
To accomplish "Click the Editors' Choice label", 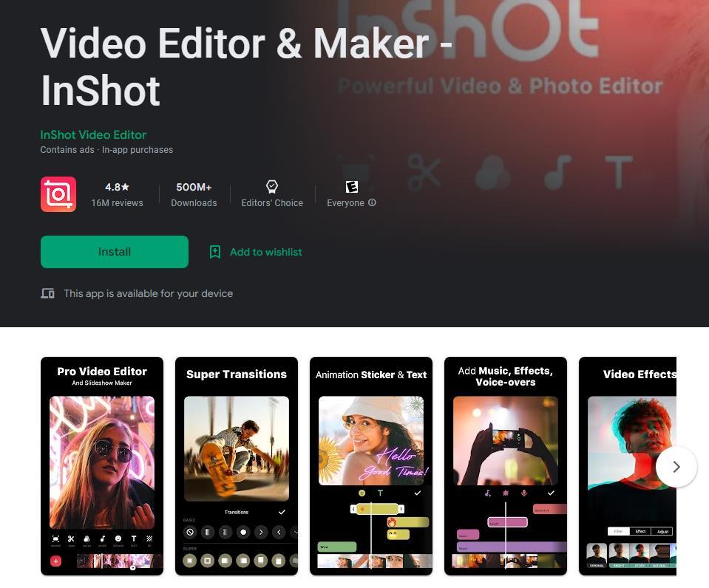I will click(x=272, y=203).
